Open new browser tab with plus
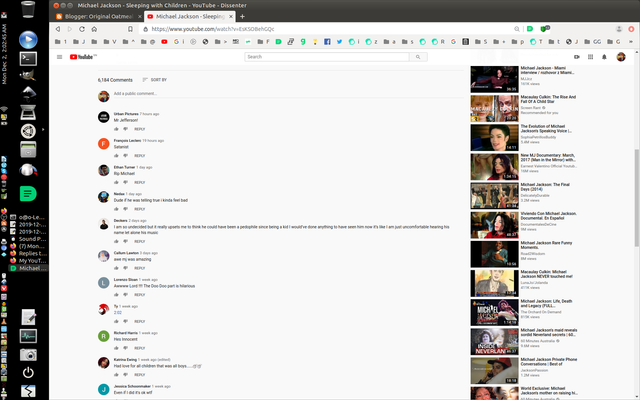Image resolution: width=640 pixels, height=400 pixels. [242, 16]
